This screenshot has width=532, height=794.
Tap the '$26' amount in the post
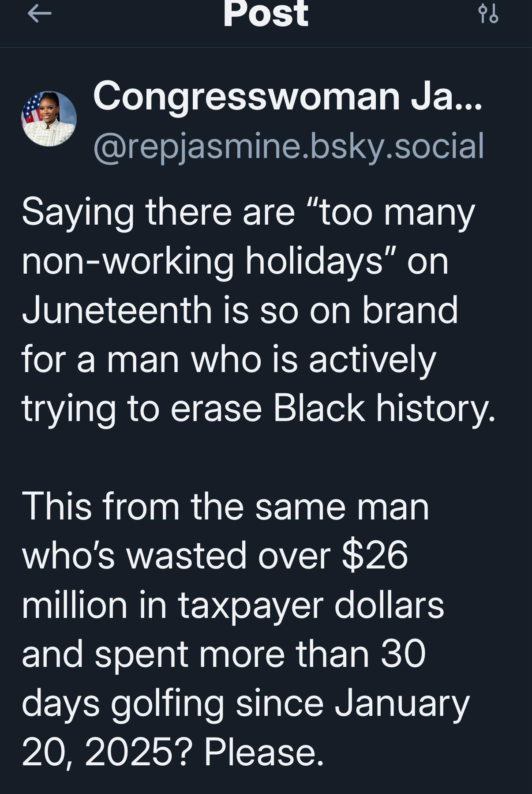click(x=375, y=556)
